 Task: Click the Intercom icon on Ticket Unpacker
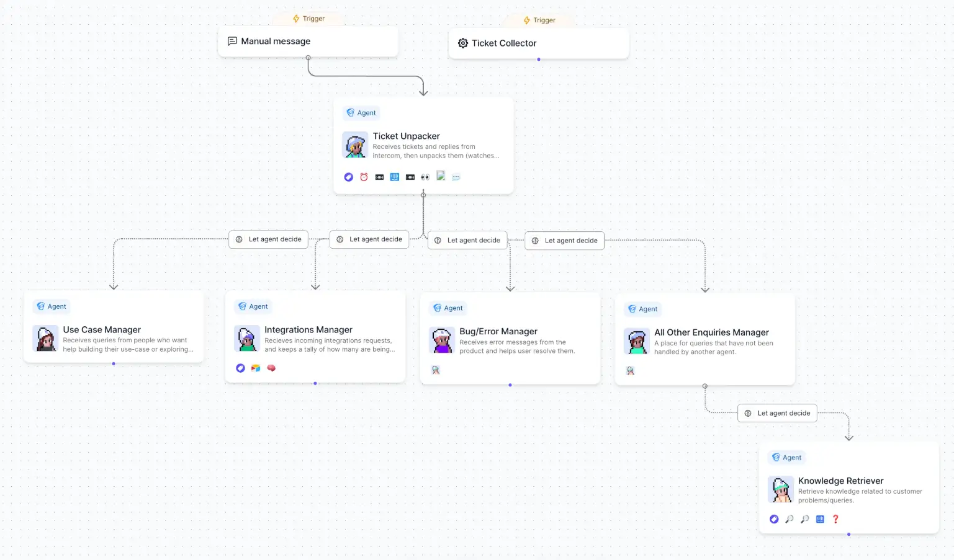(x=395, y=177)
